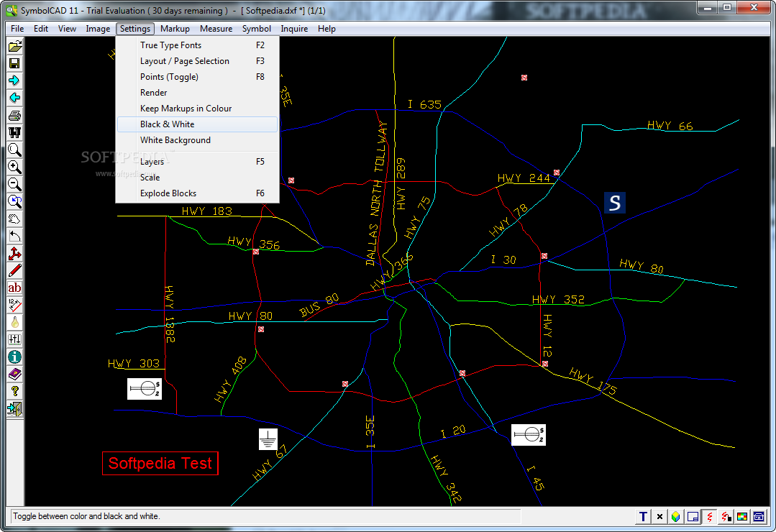Click the I 20 label
776x532 pixels.
click(x=453, y=431)
